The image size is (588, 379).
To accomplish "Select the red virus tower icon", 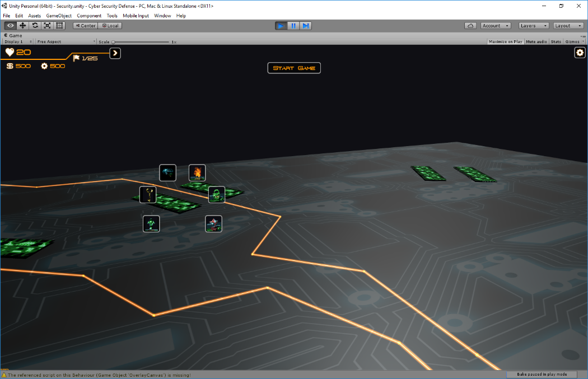I will (x=213, y=223).
